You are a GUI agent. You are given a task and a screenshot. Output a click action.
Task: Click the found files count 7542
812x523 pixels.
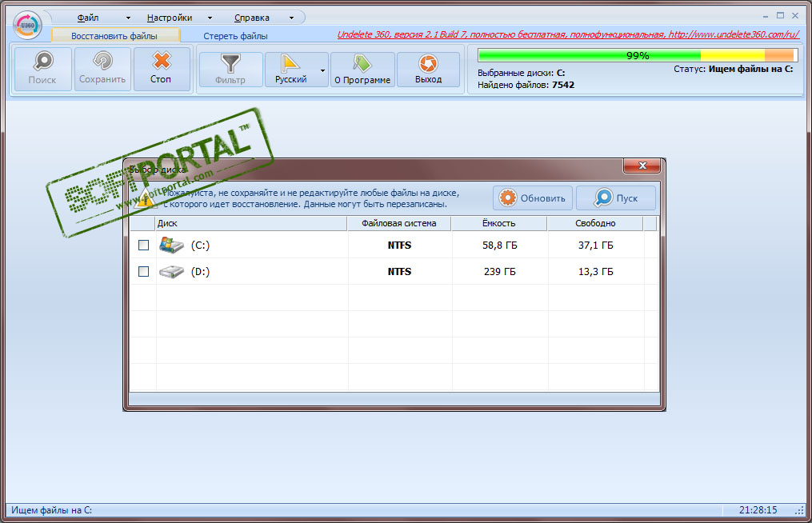(x=563, y=85)
